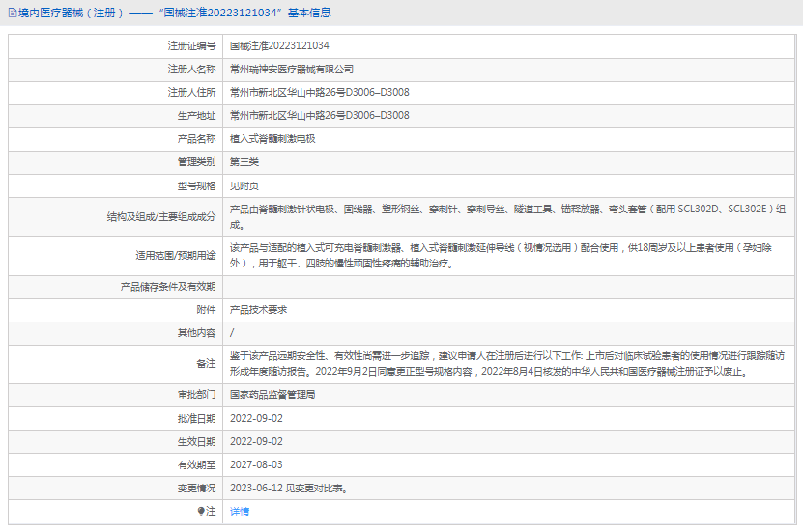Click the expiry date 2027-08-03
The height and width of the screenshot is (532, 803).
pyautogui.click(x=256, y=464)
